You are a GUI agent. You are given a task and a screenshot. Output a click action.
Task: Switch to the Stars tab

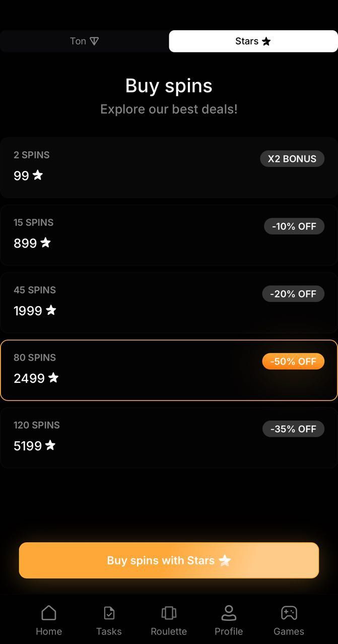252,41
